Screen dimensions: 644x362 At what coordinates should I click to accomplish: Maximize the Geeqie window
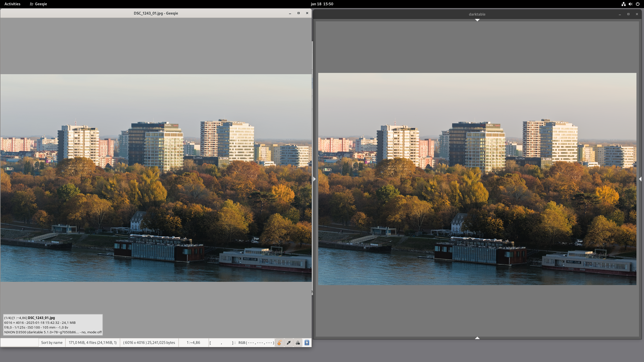click(x=299, y=13)
